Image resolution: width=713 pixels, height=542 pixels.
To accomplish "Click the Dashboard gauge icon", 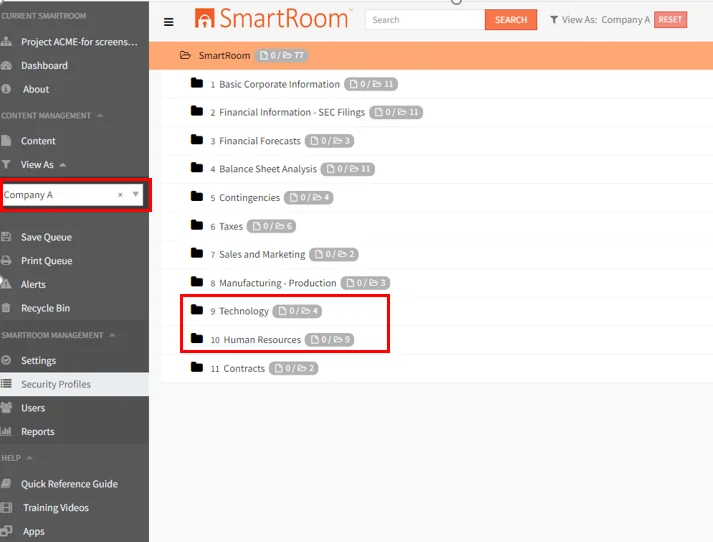I will pyautogui.click(x=6, y=65).
